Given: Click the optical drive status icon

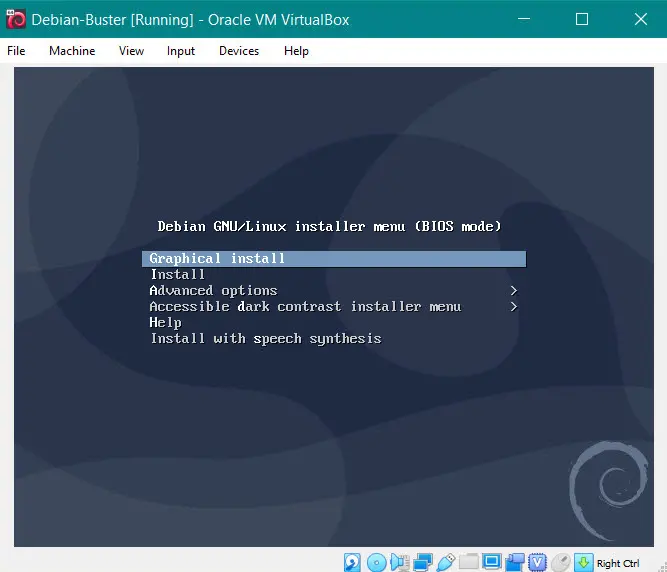Looking at the screenshot, I should click(x=376, y=563).
